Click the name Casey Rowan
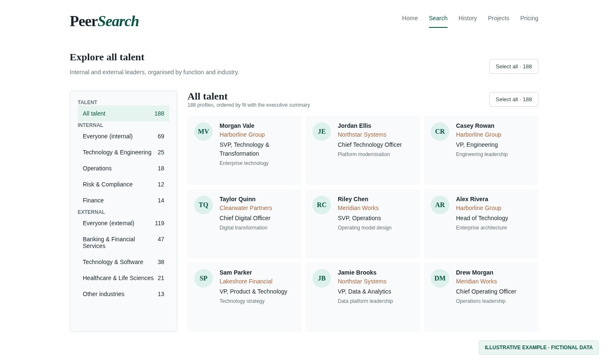608x364 pixels. point(475,126)
